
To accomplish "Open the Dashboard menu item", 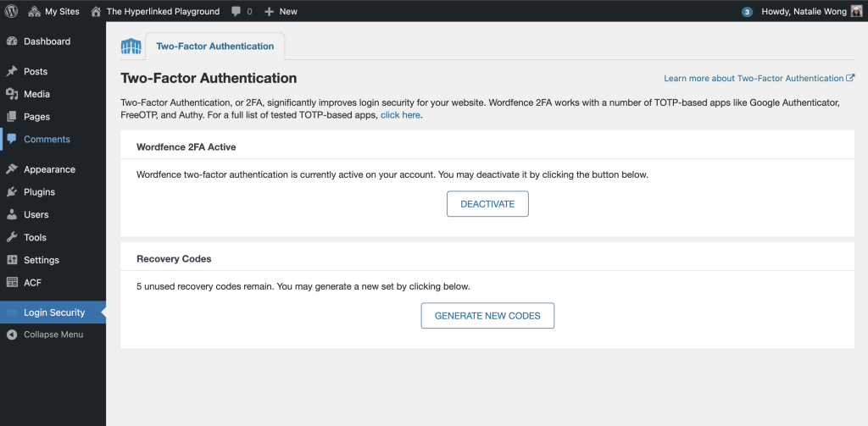I will click(x=47, y=41).
